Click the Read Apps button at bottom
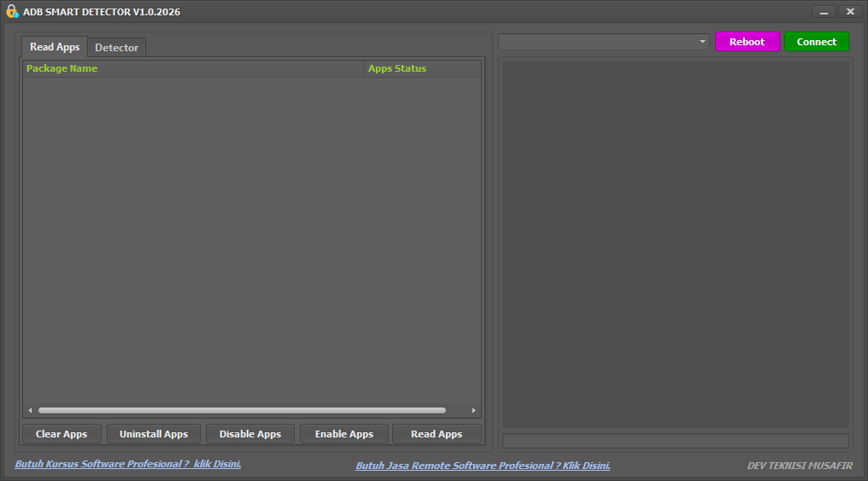 pyautogui.click(x=437, y=434)
